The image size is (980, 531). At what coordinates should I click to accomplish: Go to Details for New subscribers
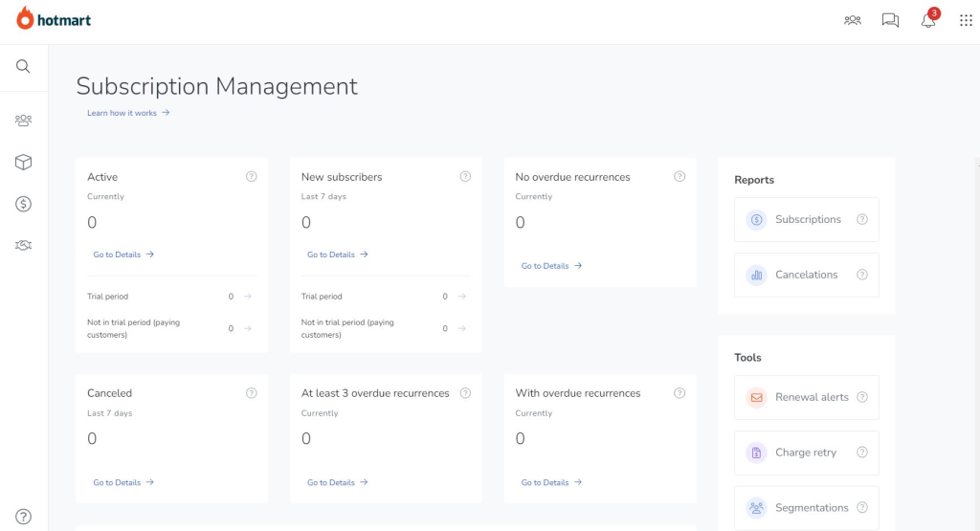click(338, 254)
